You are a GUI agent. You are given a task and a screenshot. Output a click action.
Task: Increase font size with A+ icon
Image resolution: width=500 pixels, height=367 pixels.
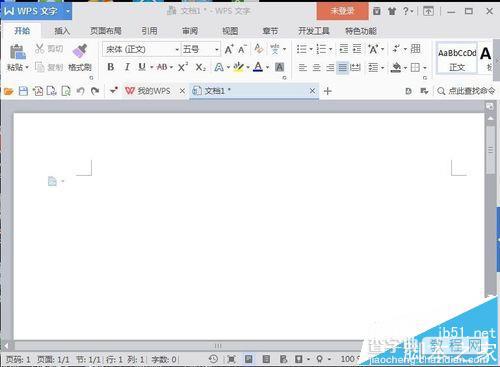(x=229, y=49)
